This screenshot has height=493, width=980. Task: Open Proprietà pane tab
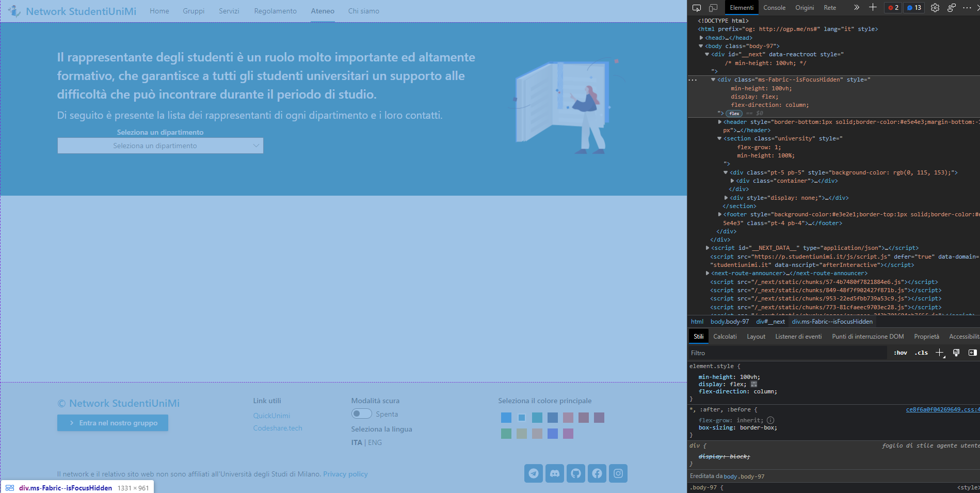pyautogui.click(x=926, y=337)
